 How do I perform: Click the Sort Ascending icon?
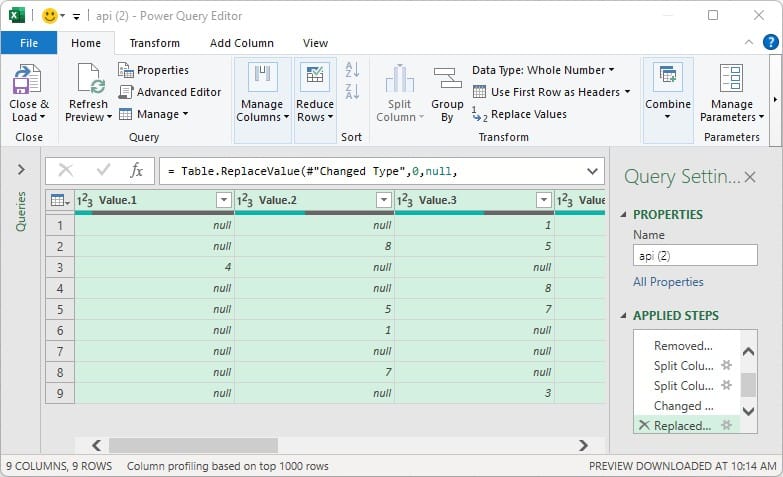pos(352,70)
